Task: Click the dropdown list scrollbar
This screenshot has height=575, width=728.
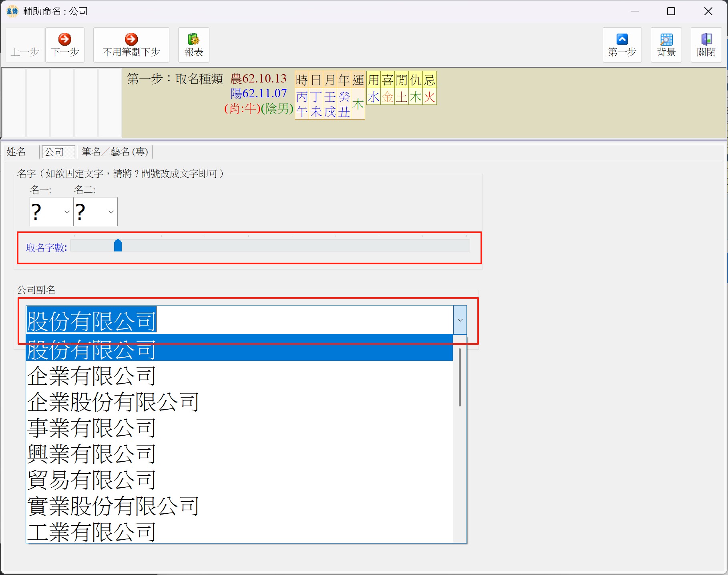Action: pyautogui.click(x=460, y=377)
